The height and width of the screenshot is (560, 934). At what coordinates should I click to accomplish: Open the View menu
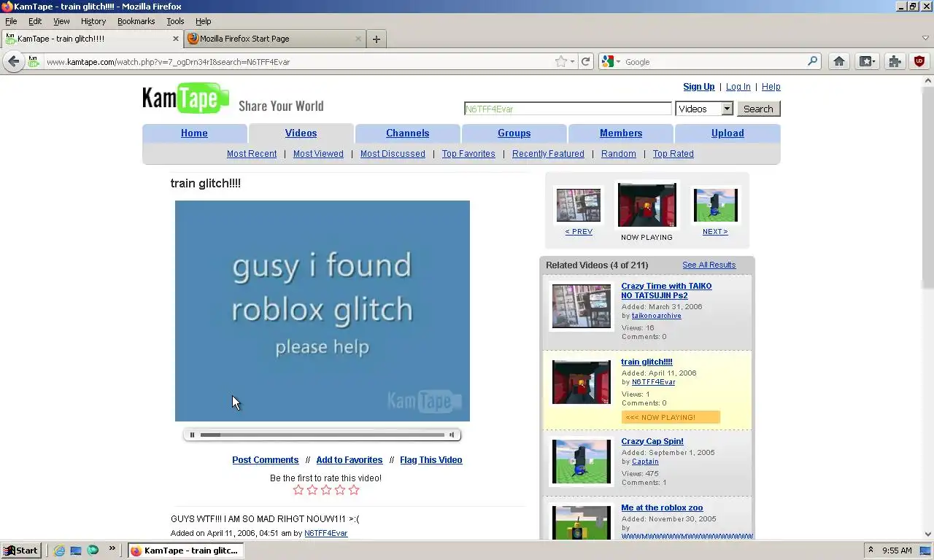coord(61,21)
